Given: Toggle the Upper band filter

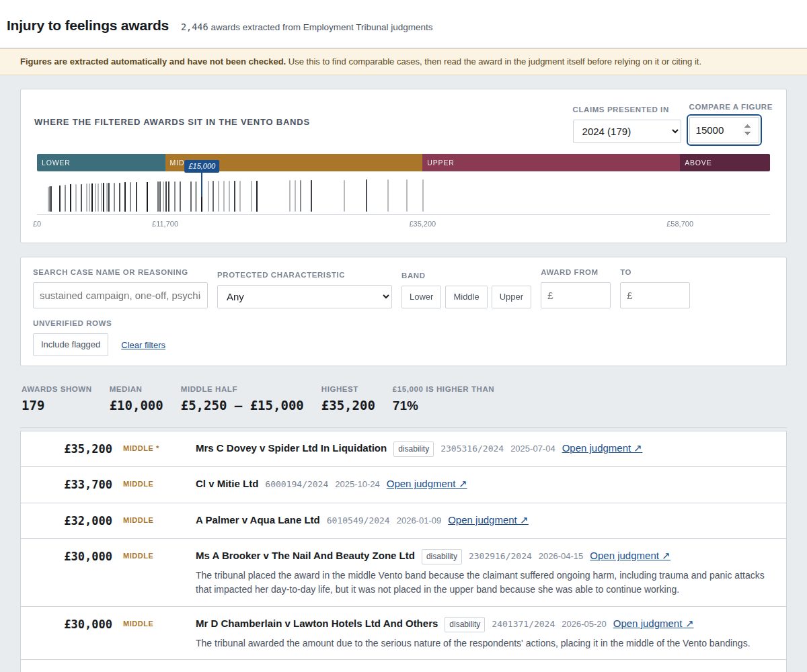Looking at the screenshot, I should click(x=511, y=297).
